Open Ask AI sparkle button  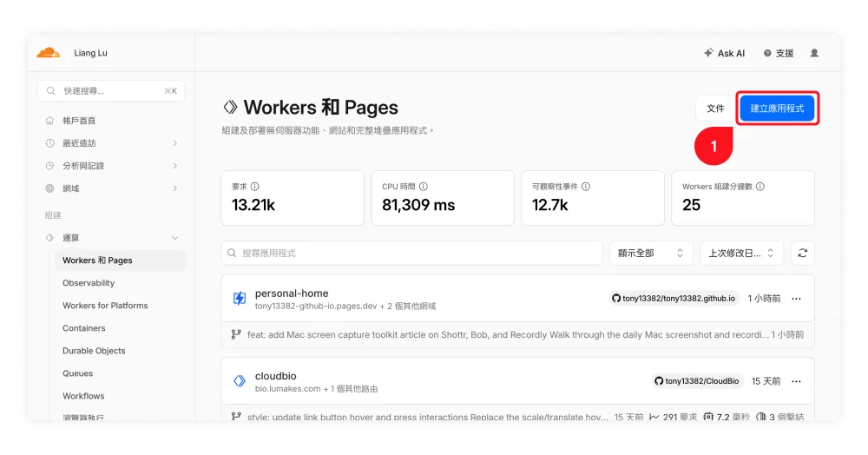(x=725, y=53)
